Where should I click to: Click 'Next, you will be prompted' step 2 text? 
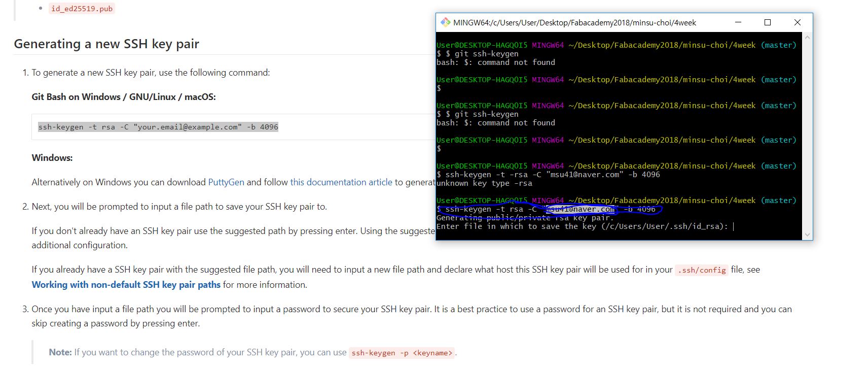click(x=179, y=207)
